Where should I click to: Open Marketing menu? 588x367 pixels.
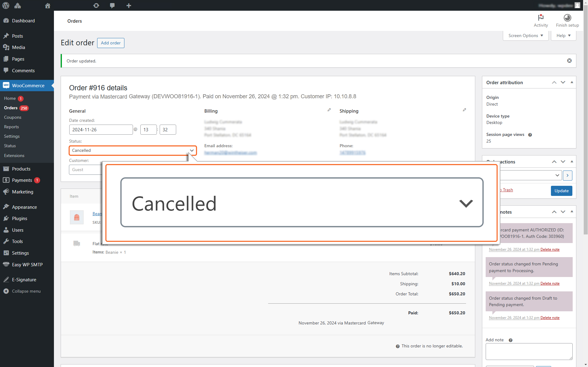tap(27, 192)
